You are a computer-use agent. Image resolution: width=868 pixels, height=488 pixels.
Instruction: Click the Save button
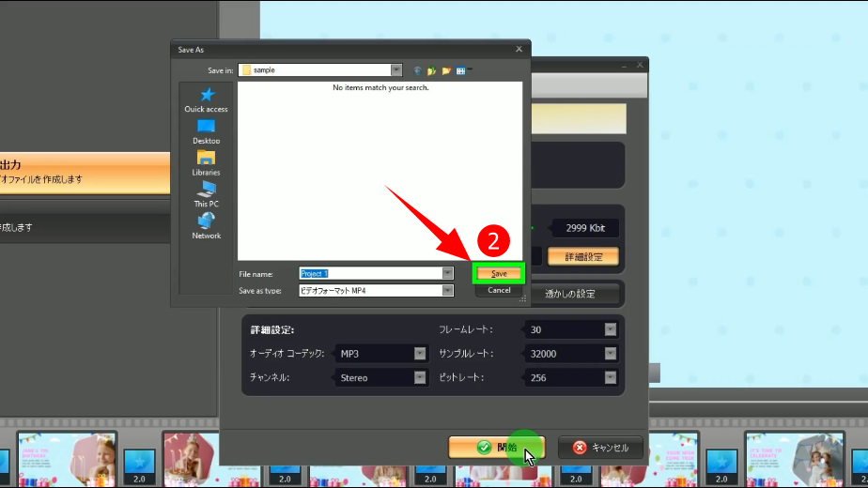pyautogui.click(x=499, y=273)
